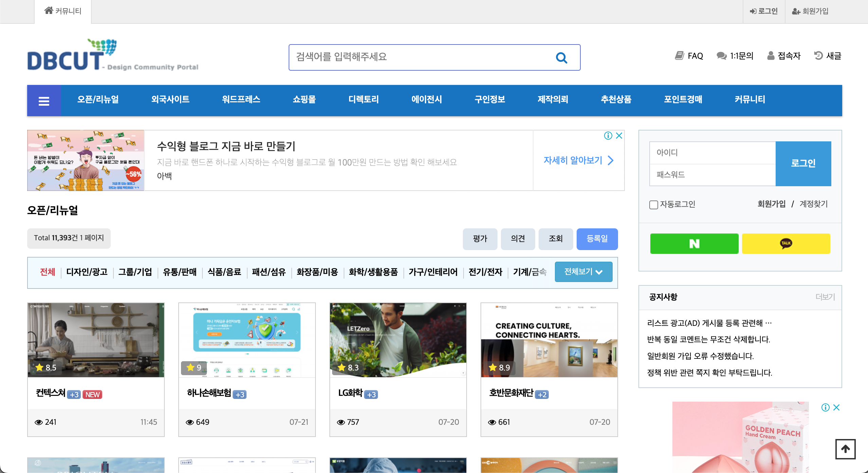Sort the list by 조회
Image resolution: width=868 pixels, height=473 pixels.
click(x=556, y=239)
